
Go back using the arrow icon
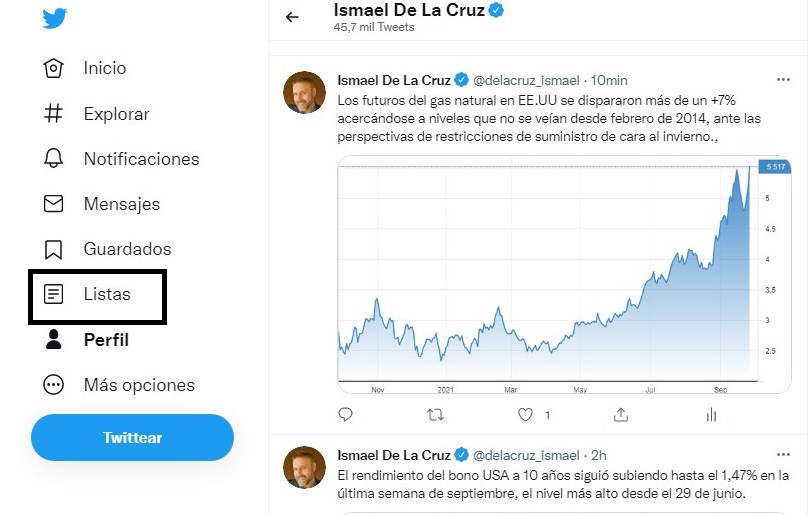(x=292, y=17)
